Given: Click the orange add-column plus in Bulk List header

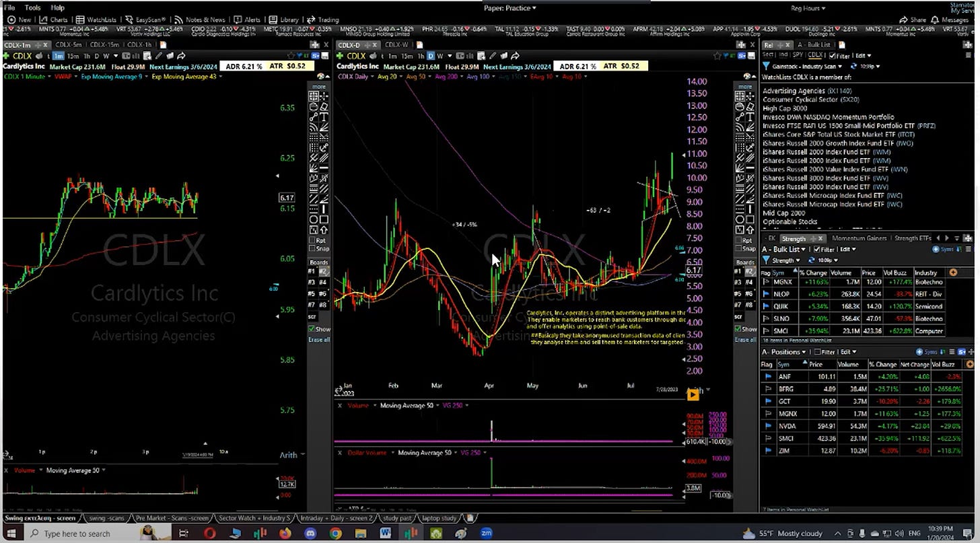Looking at the screenshot, I should click(953, 273).
